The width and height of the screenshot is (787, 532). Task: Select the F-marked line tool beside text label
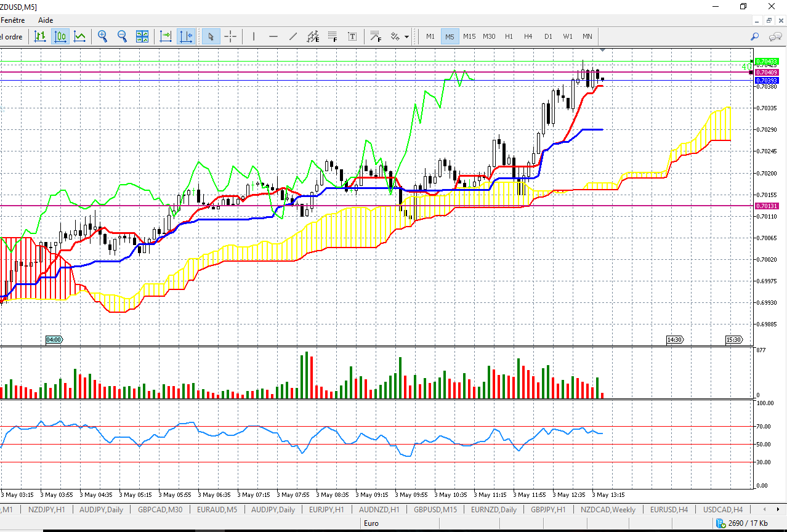(x=375, y=36)
